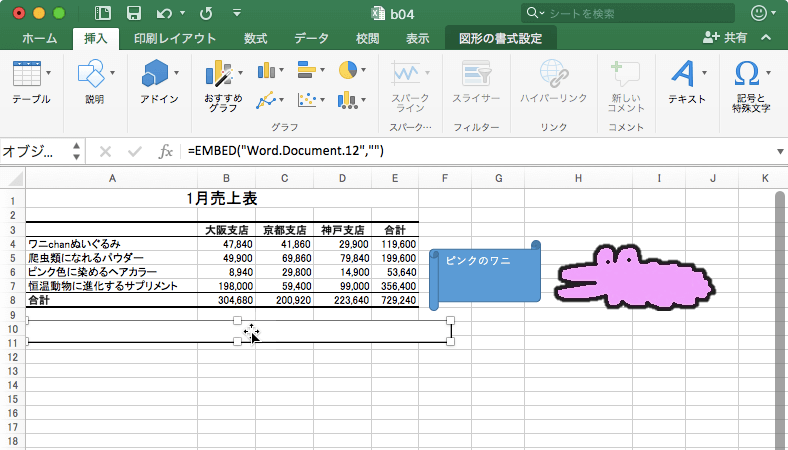Select row 8 header
The image size is (788, 450).
pos(13,301)
